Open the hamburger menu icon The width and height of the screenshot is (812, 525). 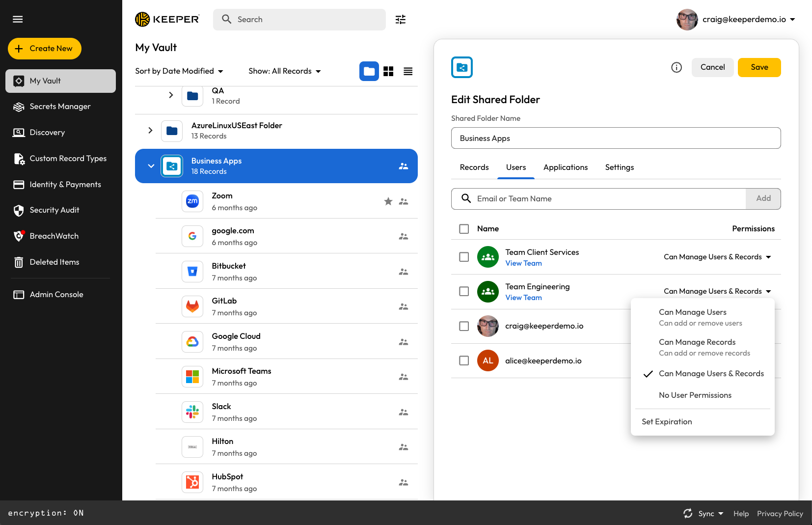coord(18,19)
